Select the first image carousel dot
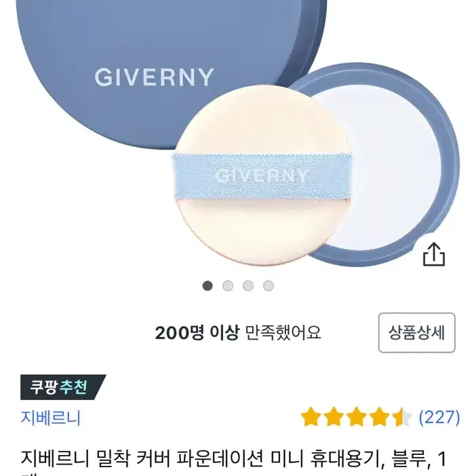This screenshot has height=476, width=476. [207, 285]
